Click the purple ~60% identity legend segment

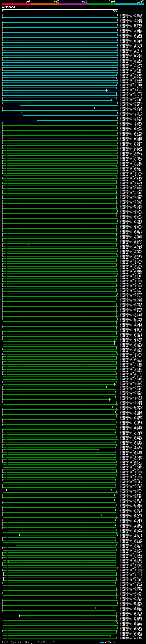[x=73, y=4]
